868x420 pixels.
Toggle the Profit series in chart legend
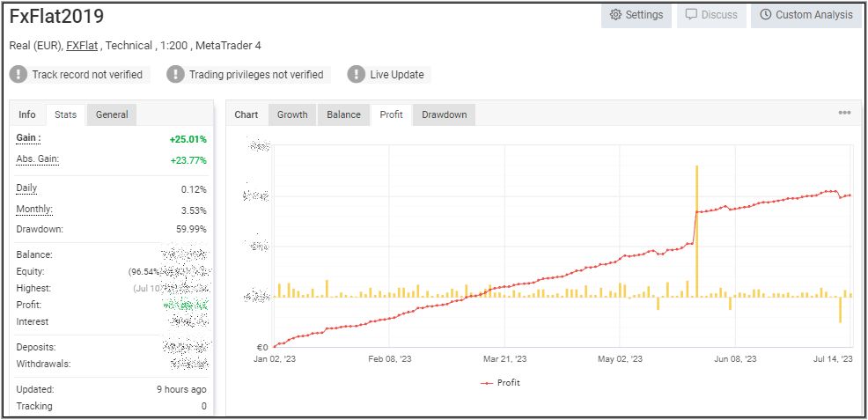point(500,383)
